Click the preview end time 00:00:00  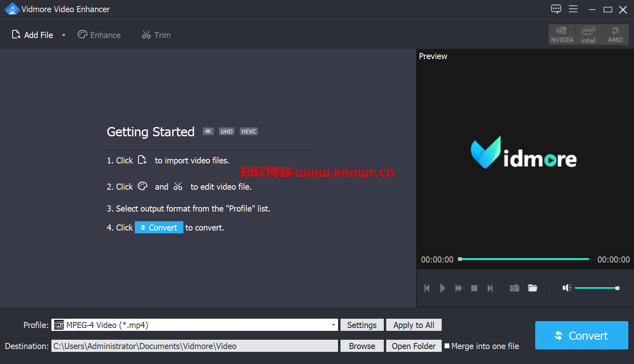[614, 259]
